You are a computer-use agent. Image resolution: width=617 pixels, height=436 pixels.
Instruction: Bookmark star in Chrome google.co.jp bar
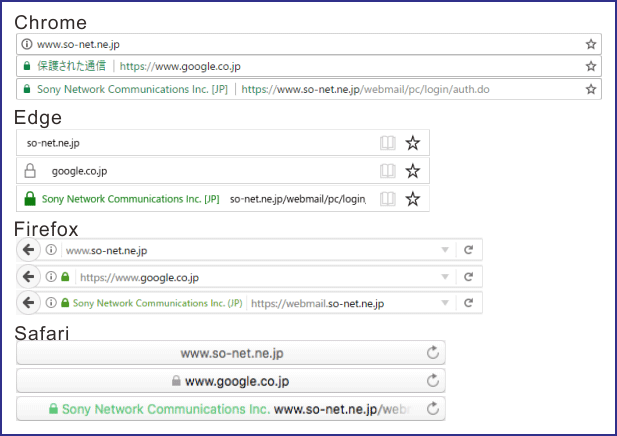[x=591, y=66]
